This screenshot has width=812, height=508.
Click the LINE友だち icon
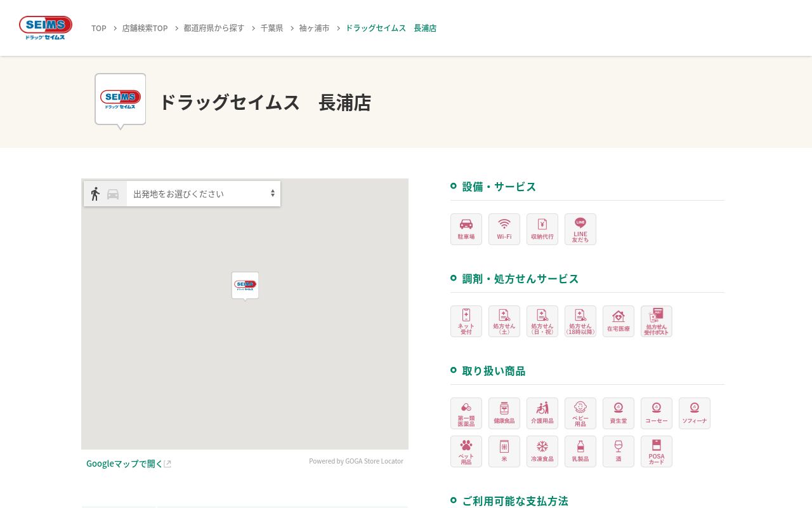580,229
